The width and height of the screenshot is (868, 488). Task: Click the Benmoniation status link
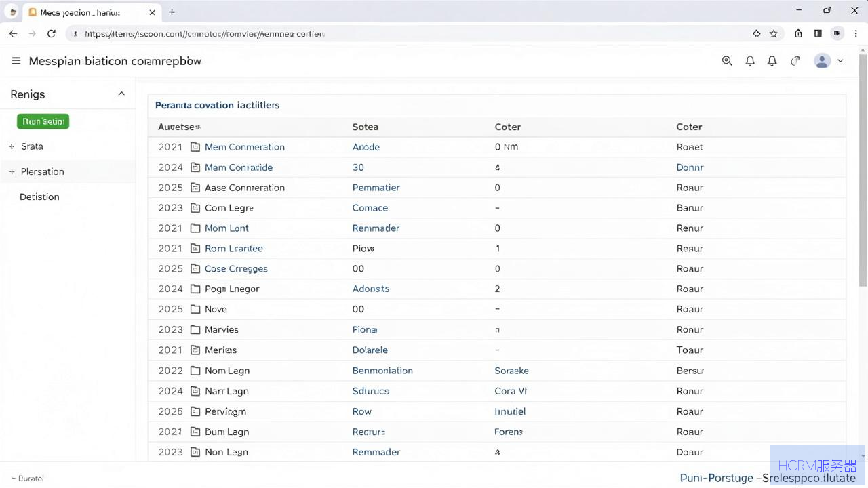coord(382,371)
